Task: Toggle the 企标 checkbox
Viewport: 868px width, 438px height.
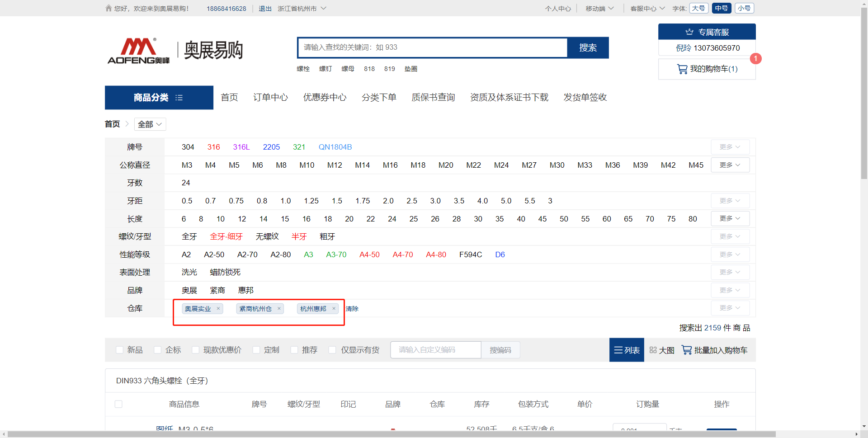Action: (x=157, y=350)
